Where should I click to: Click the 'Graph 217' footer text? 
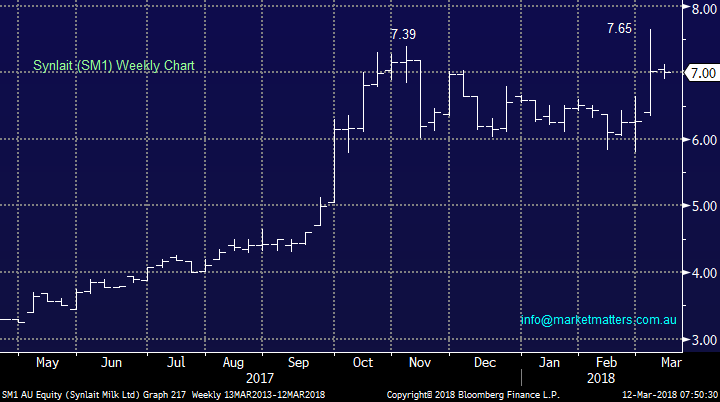[x=164, y=395]
